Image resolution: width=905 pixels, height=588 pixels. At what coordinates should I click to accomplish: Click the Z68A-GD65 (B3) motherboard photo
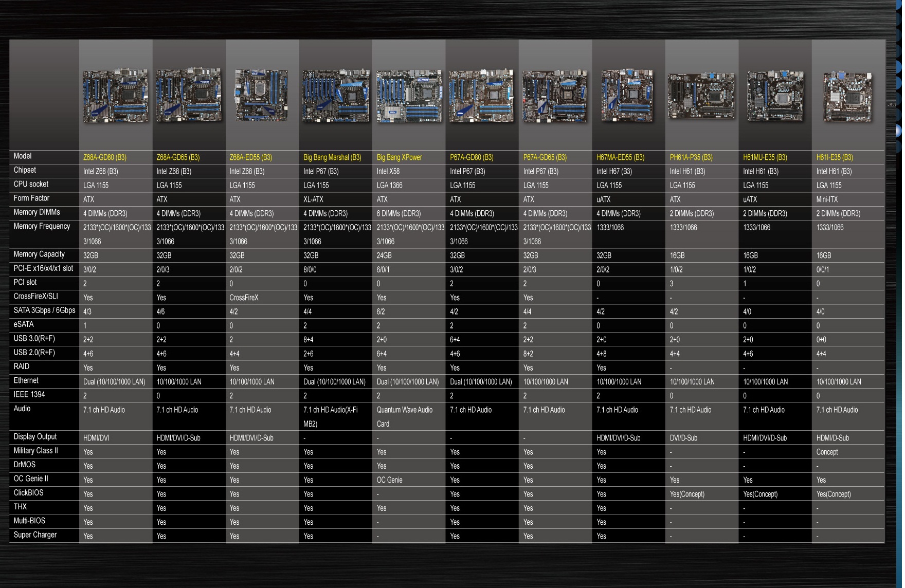[189, 95]
